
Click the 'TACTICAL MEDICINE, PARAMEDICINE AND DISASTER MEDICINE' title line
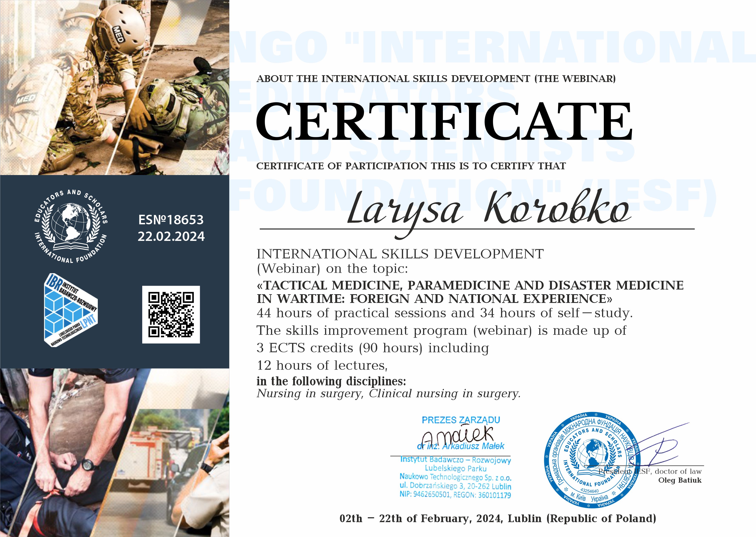click(x=470, y=285)
